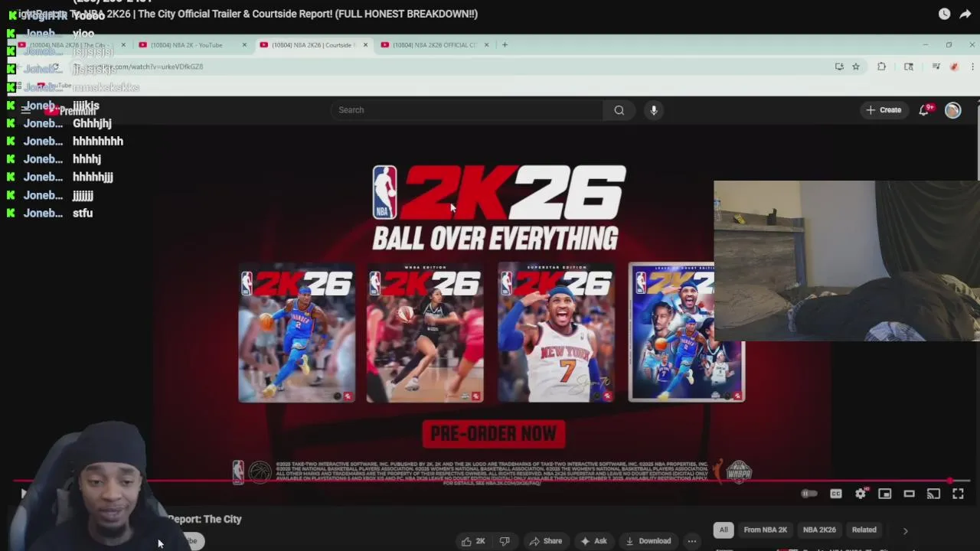
Task: Click the video progress bar scrubber
Action: (x=950, y=481)
